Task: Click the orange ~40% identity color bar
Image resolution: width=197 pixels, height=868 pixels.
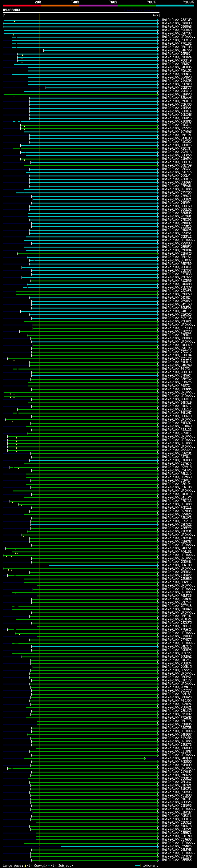Action: pos(60,6)
